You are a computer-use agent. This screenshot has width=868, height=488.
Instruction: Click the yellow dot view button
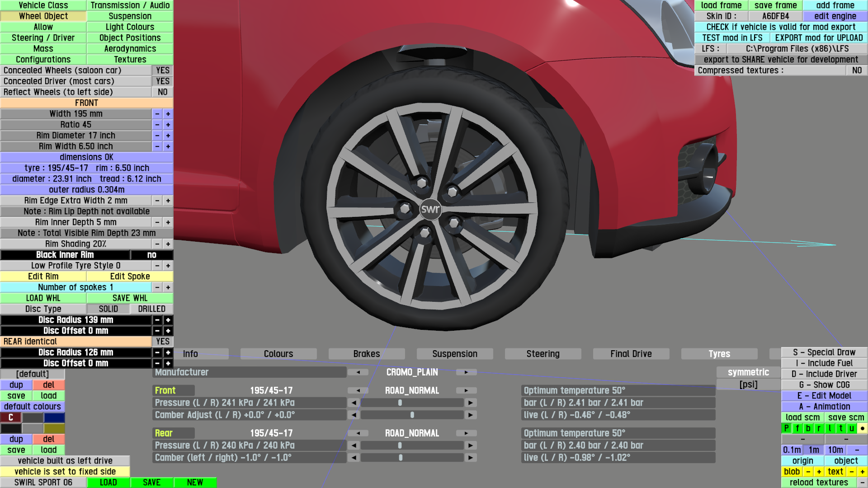pyautogui.click(x=862, y=428)
